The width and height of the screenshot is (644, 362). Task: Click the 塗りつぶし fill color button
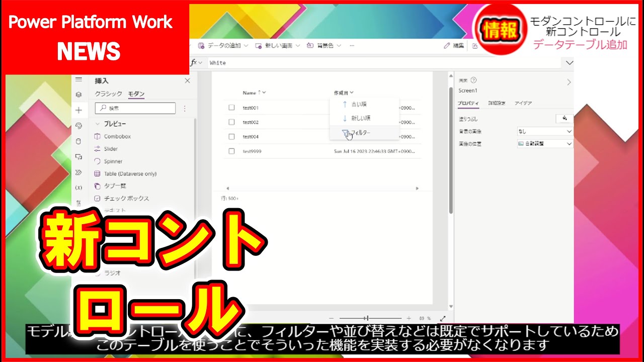[564, 119]
